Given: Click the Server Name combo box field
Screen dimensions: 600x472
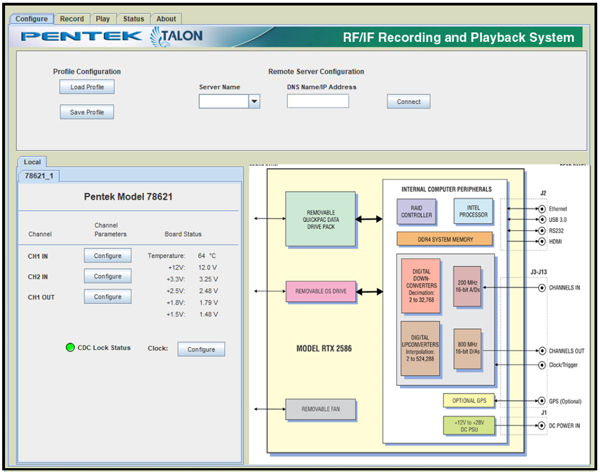Looking at the screenshot, I should [x=229, y=101].
